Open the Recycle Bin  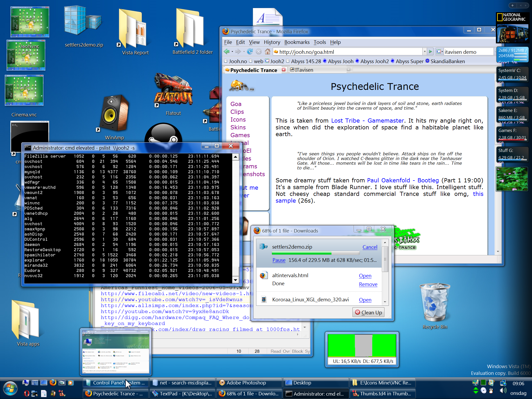(x=435, y=306)
